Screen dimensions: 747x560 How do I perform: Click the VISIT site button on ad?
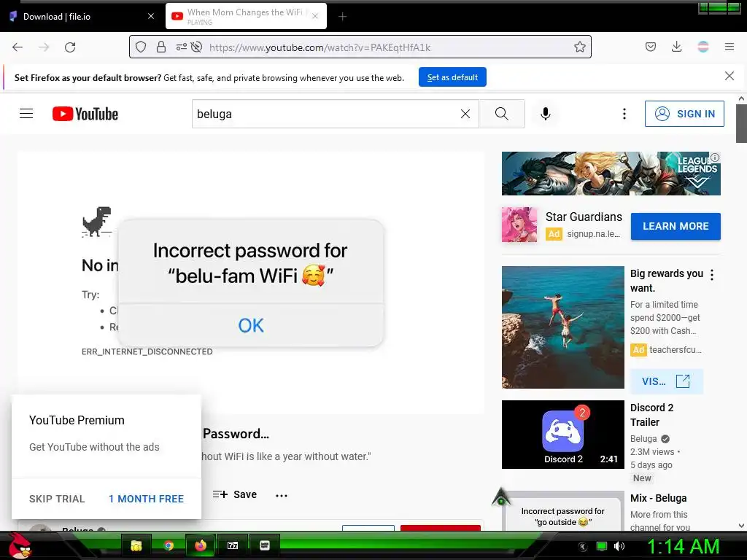pyautogui.click(x=666, y=381)
